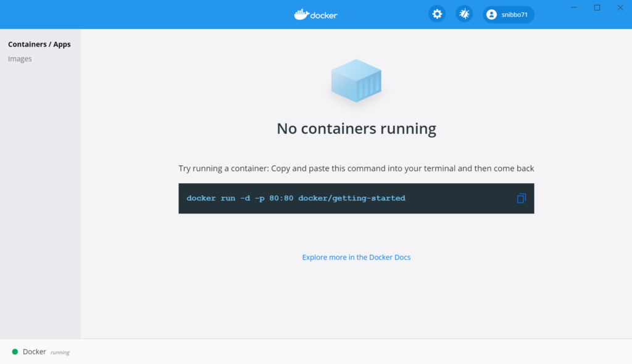This screenshot has width=632, height=364.
Task: Maximize the Docker Desktop window
Action: (596, 7)
